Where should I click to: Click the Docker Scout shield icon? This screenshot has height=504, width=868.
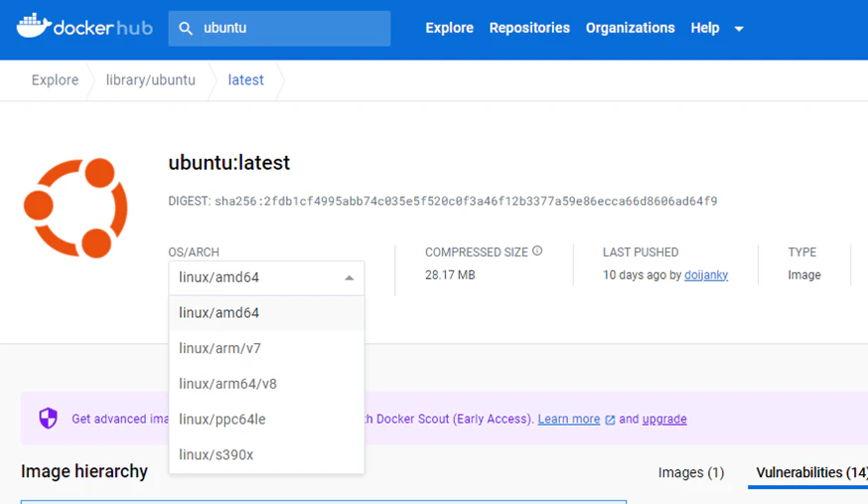pyautogui.click(x=48, y=419)
